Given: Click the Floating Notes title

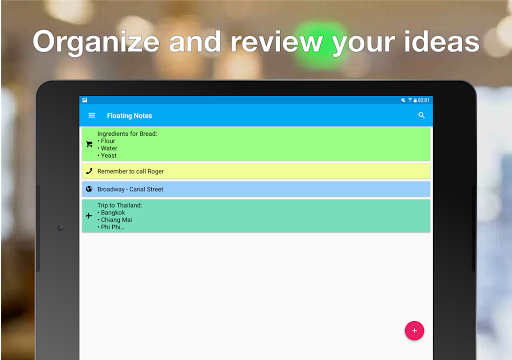Looking at the screenshot, I should pyautogui.click(x=129, y=116).
